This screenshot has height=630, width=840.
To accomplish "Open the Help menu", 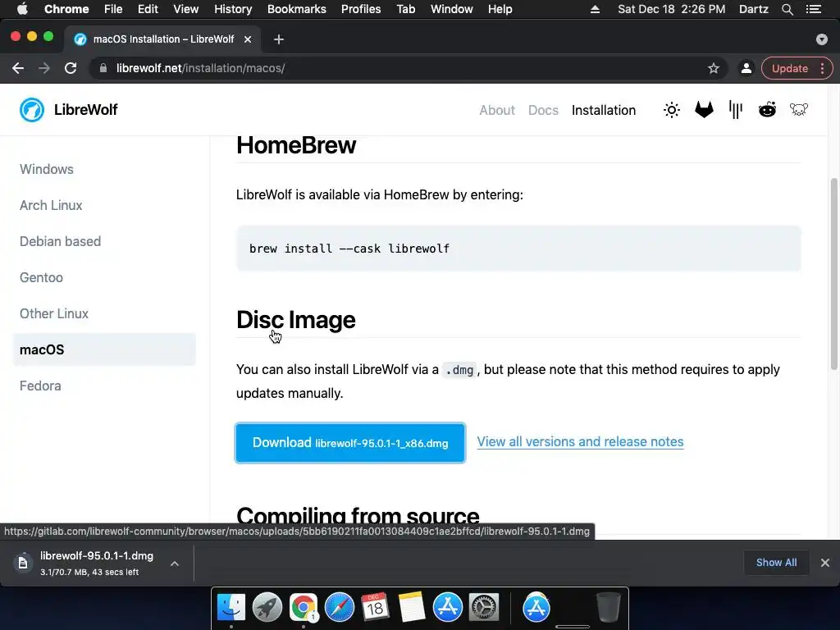I will (x=500, y=9).
